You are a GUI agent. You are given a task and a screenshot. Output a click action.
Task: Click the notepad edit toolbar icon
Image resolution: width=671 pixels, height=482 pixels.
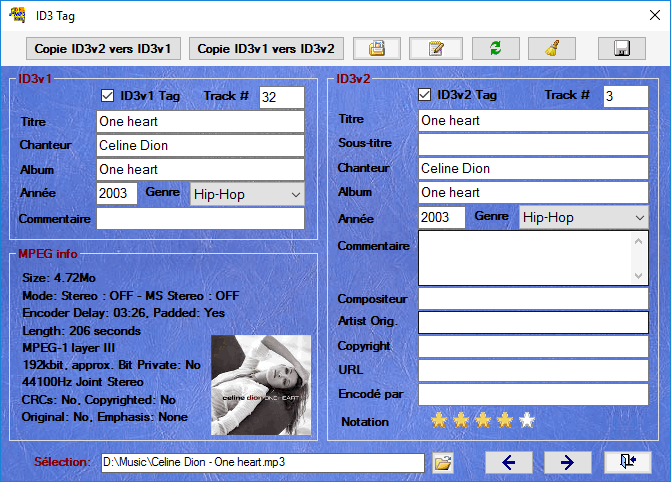point(436,48)
